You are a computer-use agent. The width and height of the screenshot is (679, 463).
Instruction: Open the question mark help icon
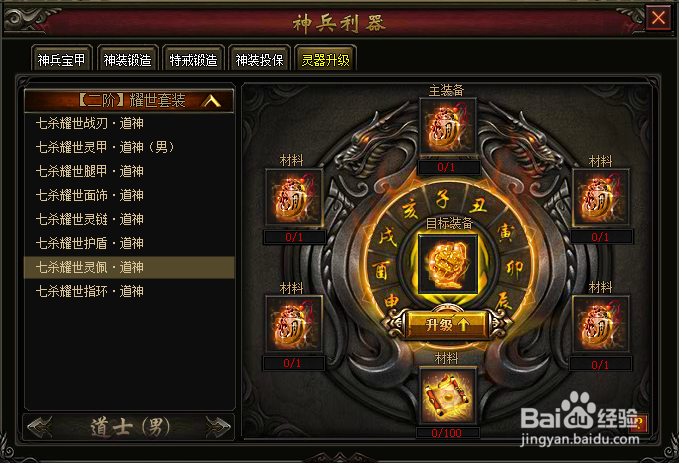[639, 422]
